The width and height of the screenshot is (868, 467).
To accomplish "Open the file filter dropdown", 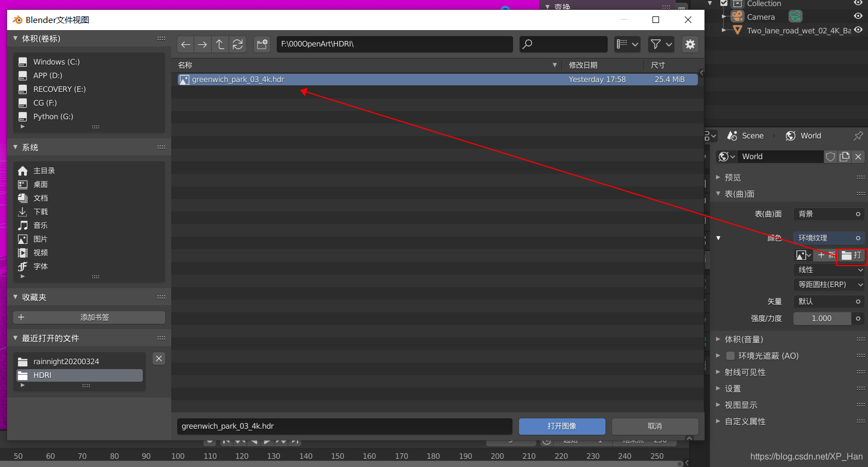I will coord(661,44).
